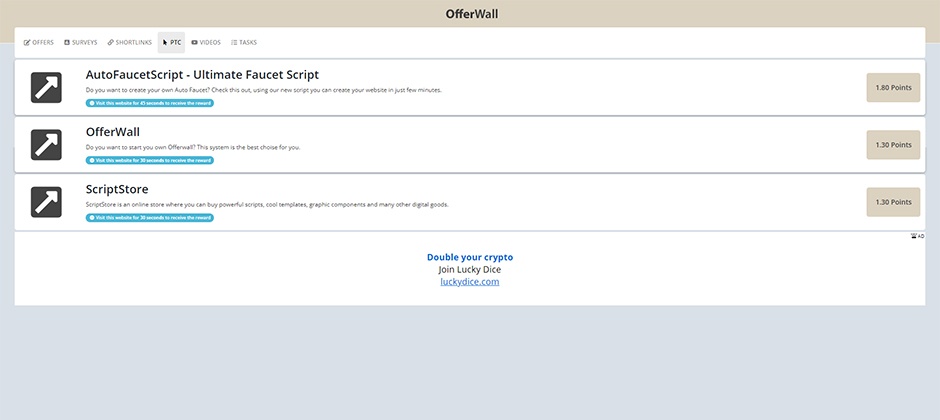Click ScriptStore's 30 seconds visit badge
Viewport: 940px width, 420px height.
pyautogui.click(x=150, y=217)
